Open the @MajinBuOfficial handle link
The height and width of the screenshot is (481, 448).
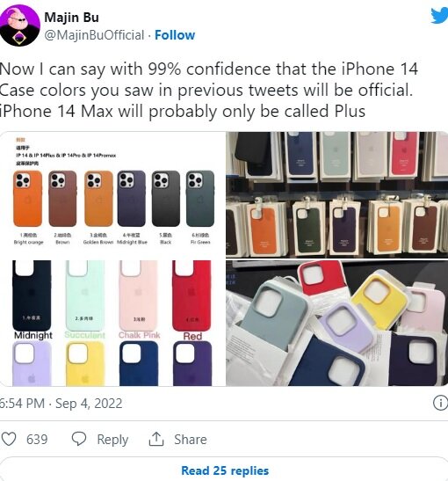(94, 35)
